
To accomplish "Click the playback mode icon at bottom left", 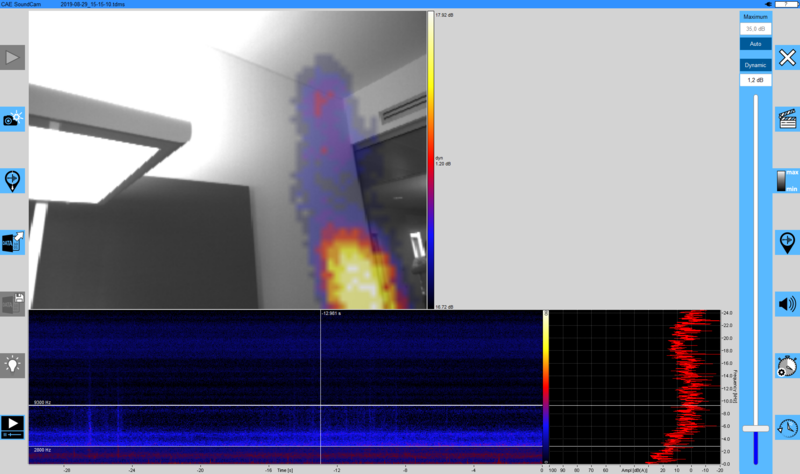I will tap(13, 427).
